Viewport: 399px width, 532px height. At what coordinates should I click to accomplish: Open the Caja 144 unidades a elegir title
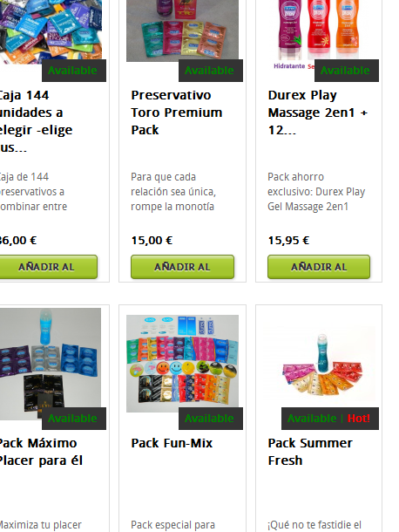pyautogui.click(x=36, y=121)
